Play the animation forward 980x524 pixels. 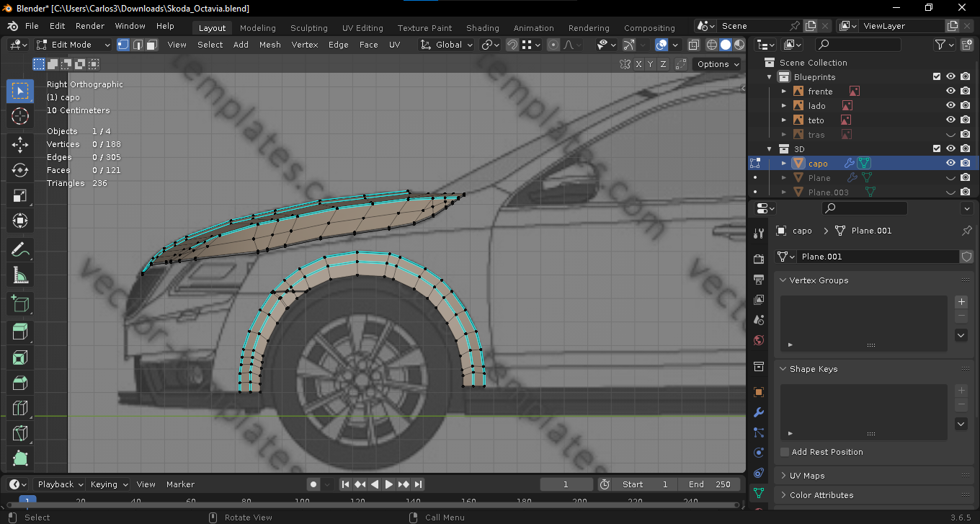(389, 484)
